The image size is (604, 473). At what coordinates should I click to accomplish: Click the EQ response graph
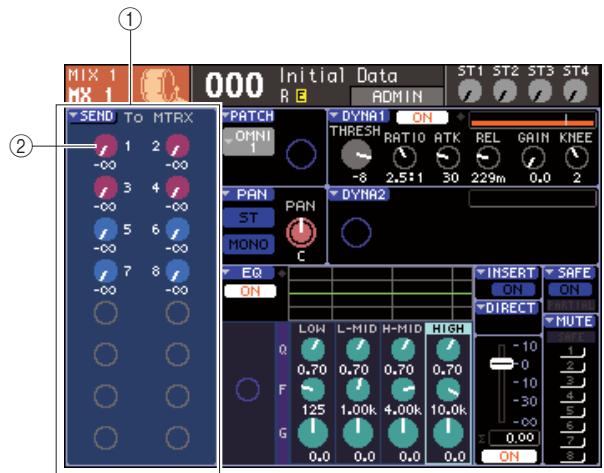[381, 294]
